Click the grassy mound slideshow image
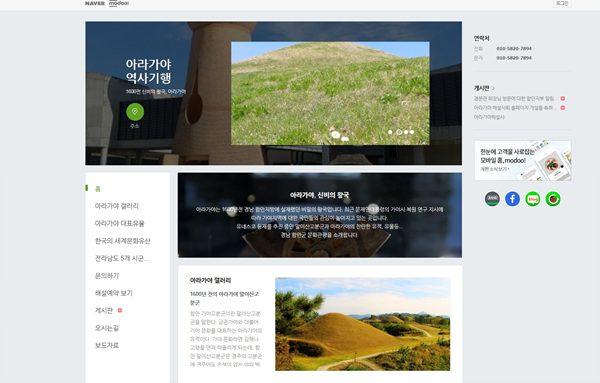 [330, 93]
